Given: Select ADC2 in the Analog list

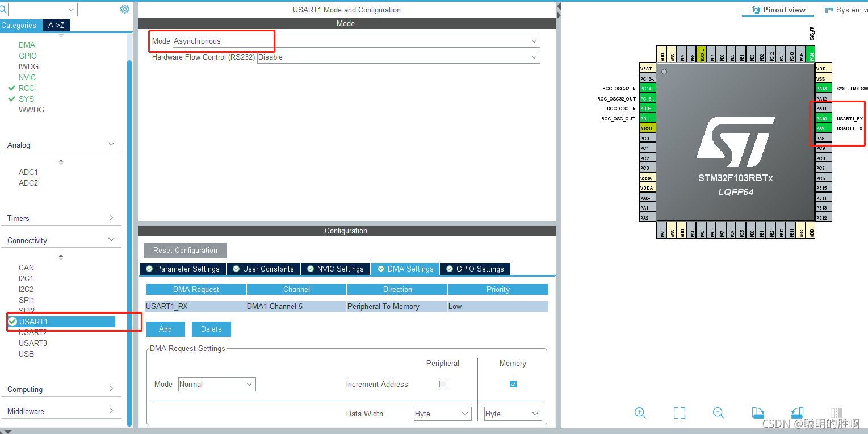Looking at the screenshot, I should click(28, 183).
